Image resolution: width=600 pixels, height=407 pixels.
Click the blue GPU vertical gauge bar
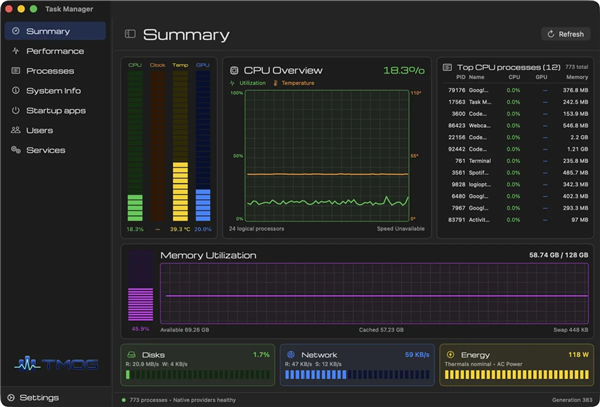coord(203,146)
